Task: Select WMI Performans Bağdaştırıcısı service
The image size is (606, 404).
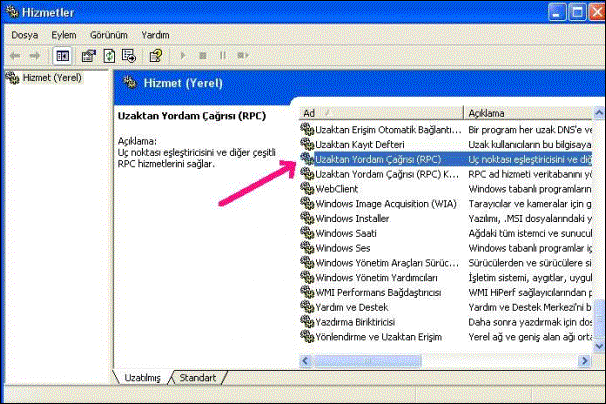Action: (x=378, y=293)
